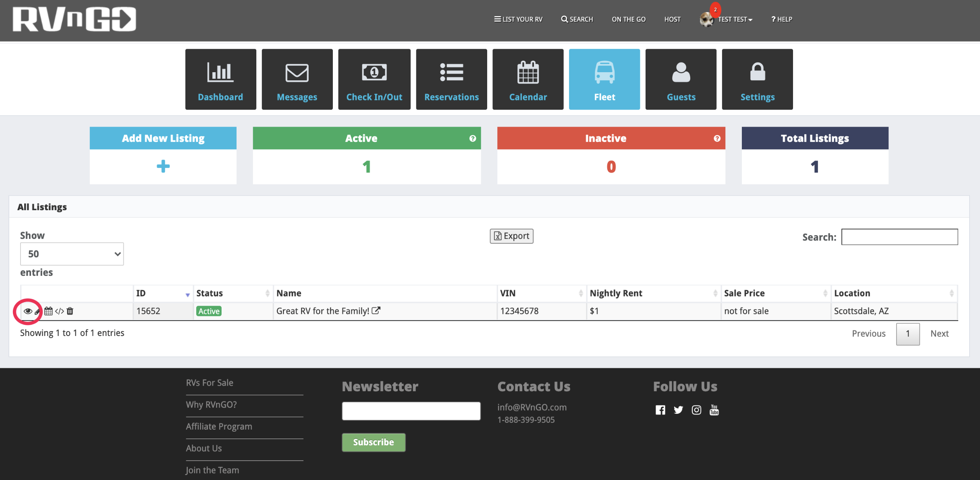
Task: Click the Active card help question mark
Action: pos(473,138)
